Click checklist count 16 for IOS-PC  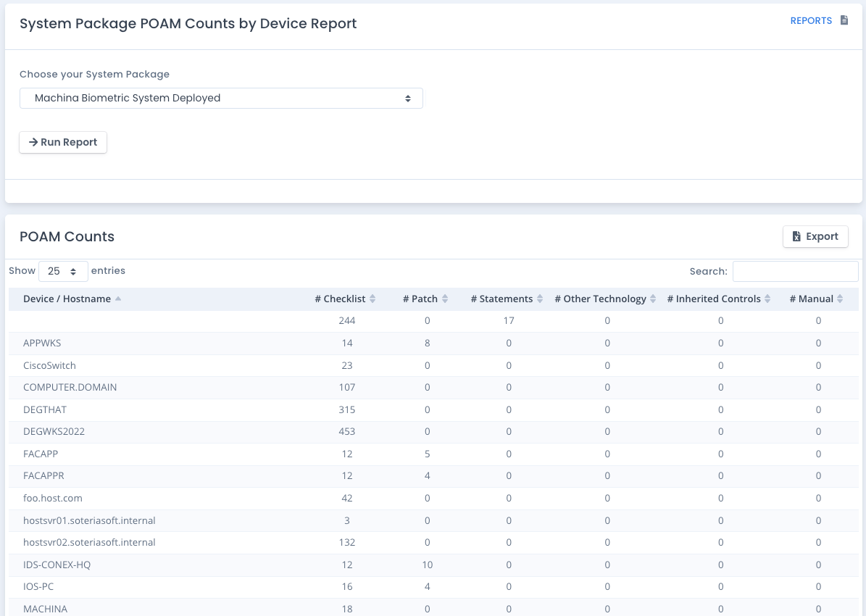(x=347, y=587)
